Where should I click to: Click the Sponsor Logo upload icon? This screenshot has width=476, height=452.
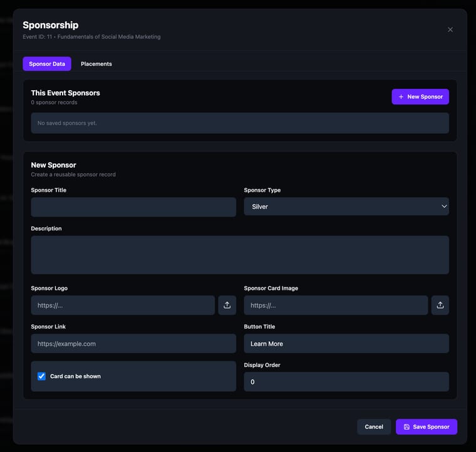[x=227, y=305]
